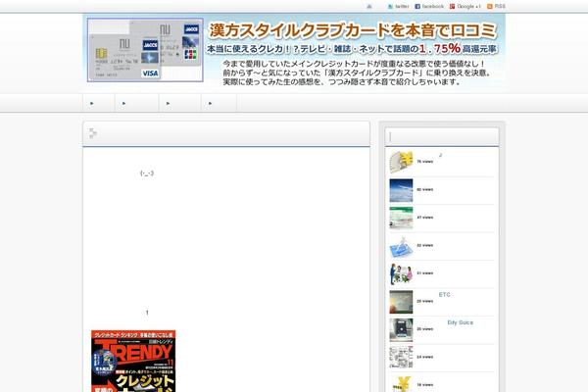This screenshot has width=588, height=392.
Task: Open the facebook share icon
Action: 417,7
